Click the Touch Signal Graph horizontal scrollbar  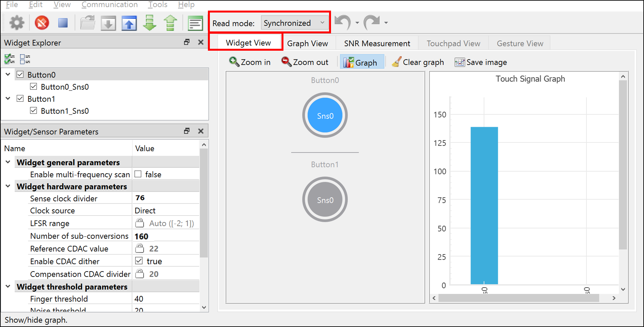[519, 298]
